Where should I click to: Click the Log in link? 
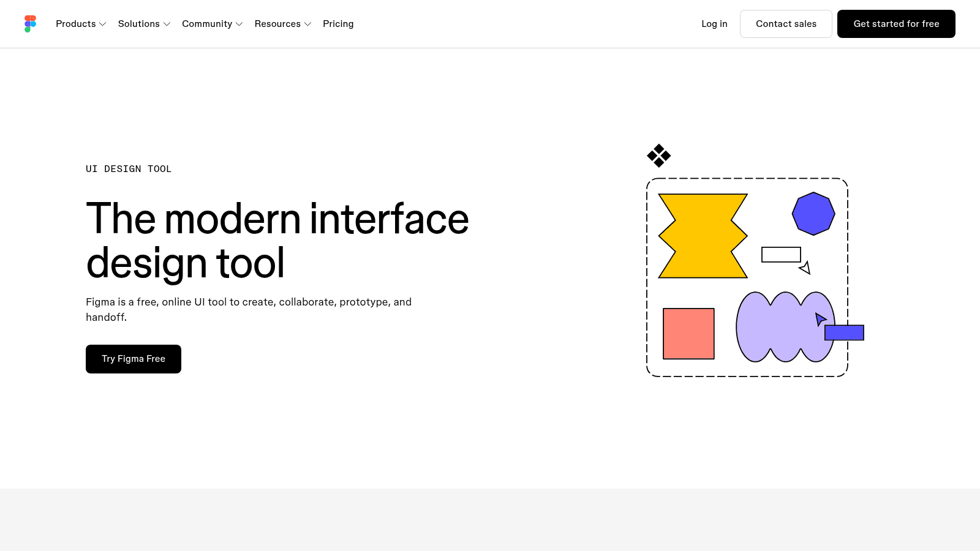714,24
